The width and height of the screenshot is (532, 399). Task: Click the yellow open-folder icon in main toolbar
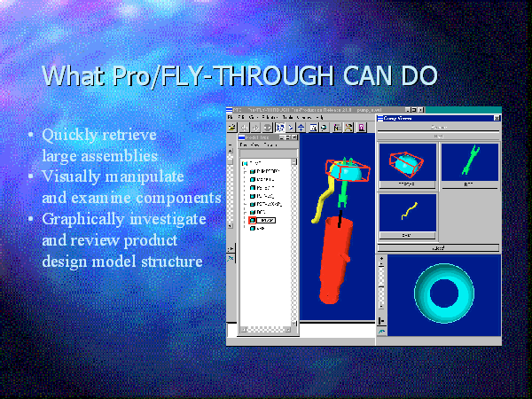(x=233, y=127)
